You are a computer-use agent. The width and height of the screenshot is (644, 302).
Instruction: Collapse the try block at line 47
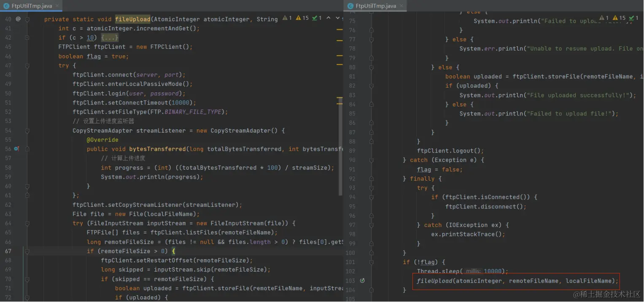coord(27,66)
